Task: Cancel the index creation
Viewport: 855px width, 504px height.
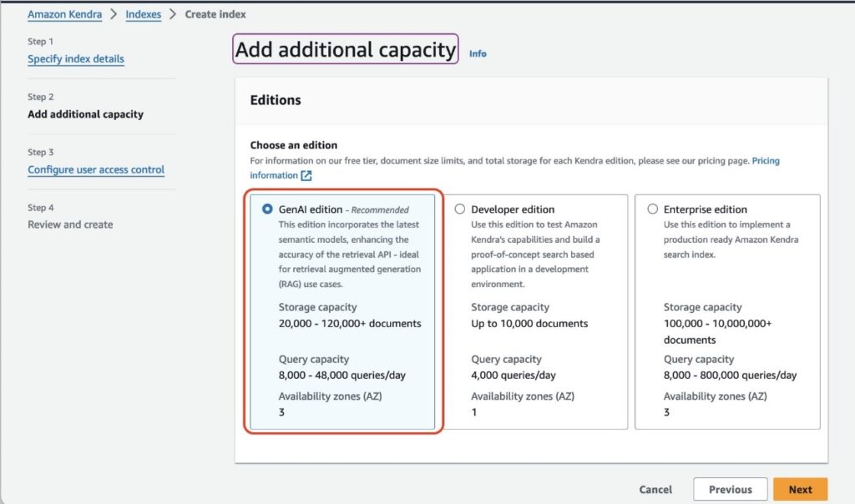Action: 655,490
